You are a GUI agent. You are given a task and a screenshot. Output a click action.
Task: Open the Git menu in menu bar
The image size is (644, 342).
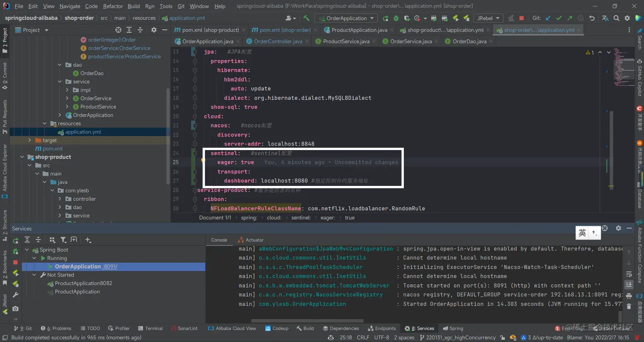(181, 6)
